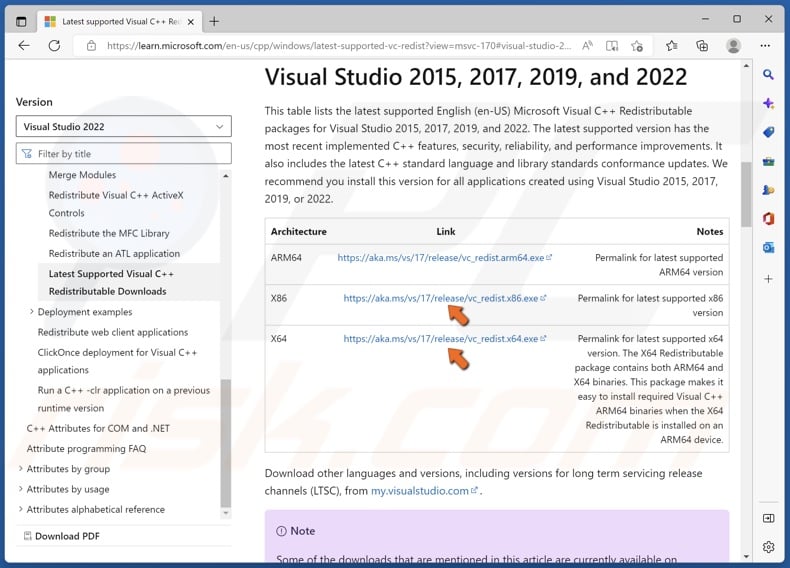Open a new browser tab
Image resolution: width=790 pixels, height=568 pixels.
coord(214,22)
